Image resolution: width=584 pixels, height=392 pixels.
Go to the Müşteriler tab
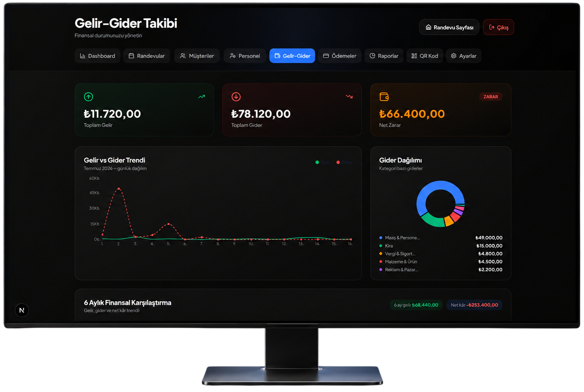197,56
